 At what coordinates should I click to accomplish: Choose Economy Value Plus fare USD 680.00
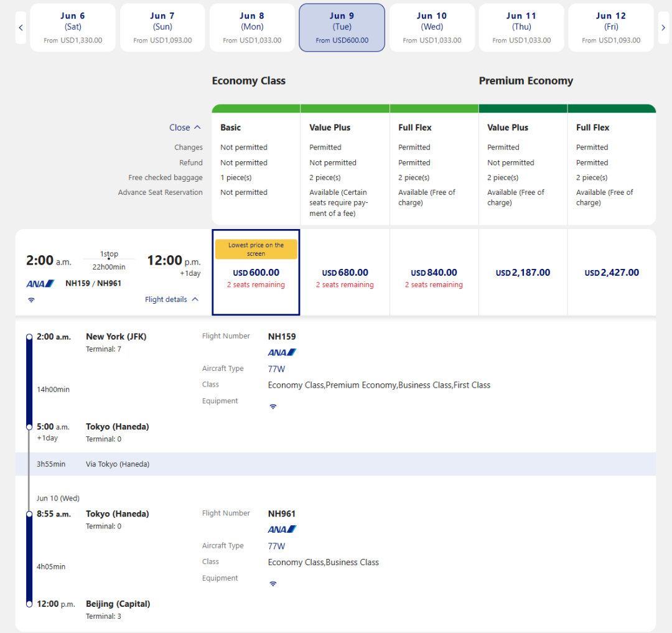tap(345, 273)
